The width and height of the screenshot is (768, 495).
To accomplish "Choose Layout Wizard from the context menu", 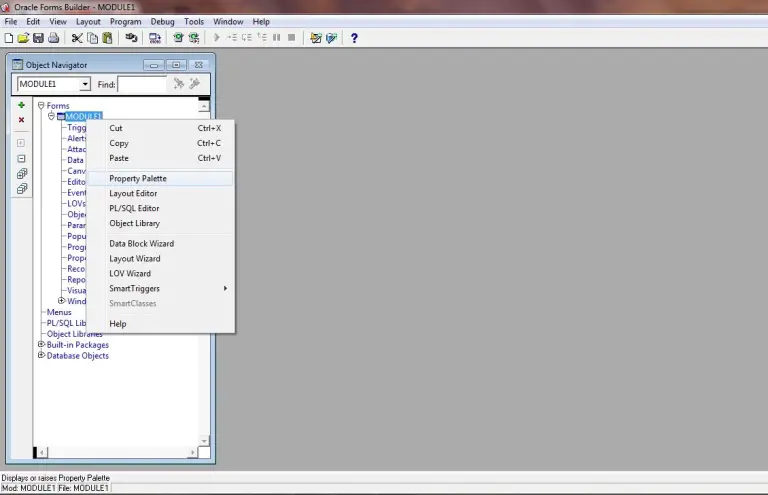I will point(161,259).
